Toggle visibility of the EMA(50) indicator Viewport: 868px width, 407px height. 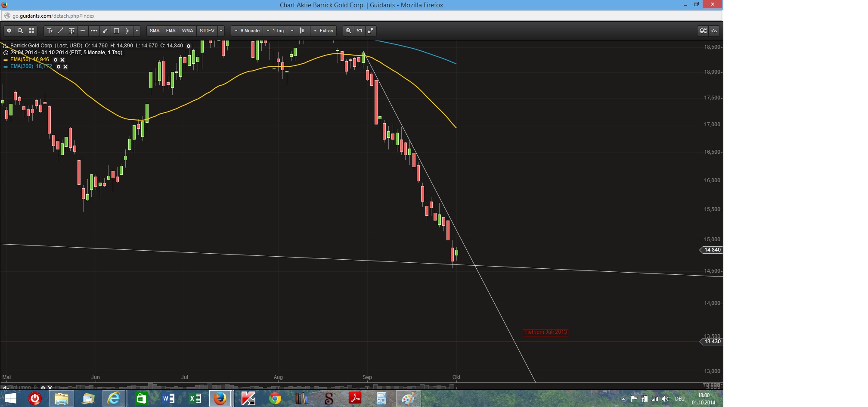tap(56, 60)
